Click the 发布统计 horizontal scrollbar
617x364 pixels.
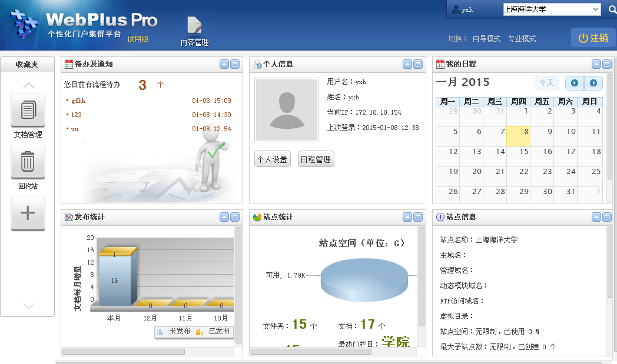pyautogui.click(x=123, y=352)
